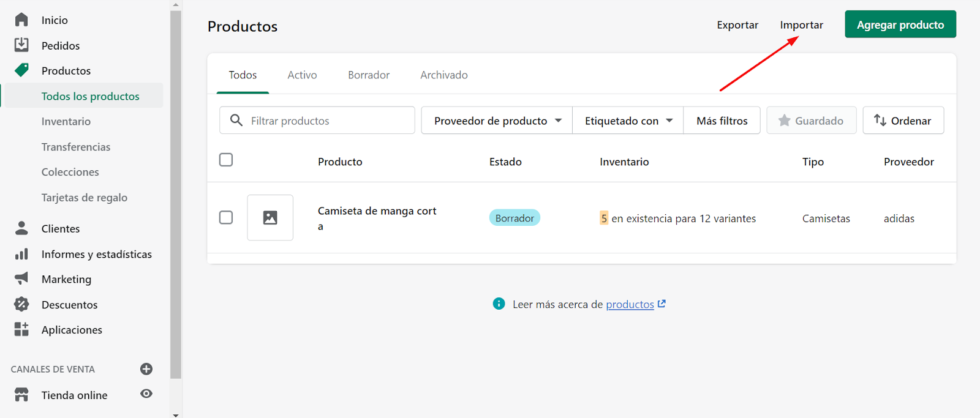Screen dimensions: 980x418
Task: Open Tarjetas de regalo in sidebar
Action: (85, 197)
